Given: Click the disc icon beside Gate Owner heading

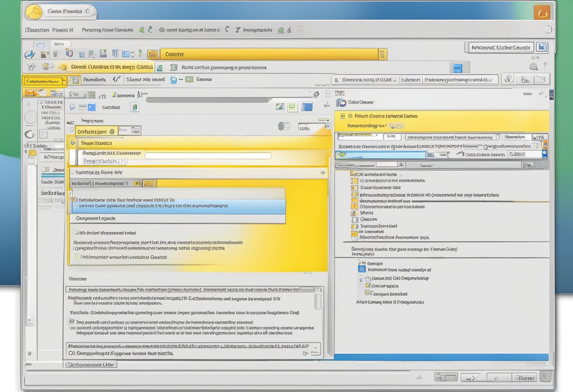Looking at the screenshot, I should tap(341, 103).
